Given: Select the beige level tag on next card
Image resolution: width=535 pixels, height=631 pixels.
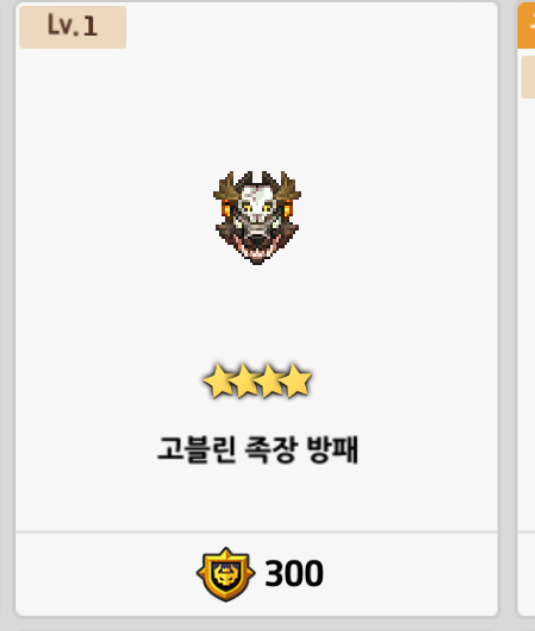Looking at the screenshot, I should tap(528, 77).
